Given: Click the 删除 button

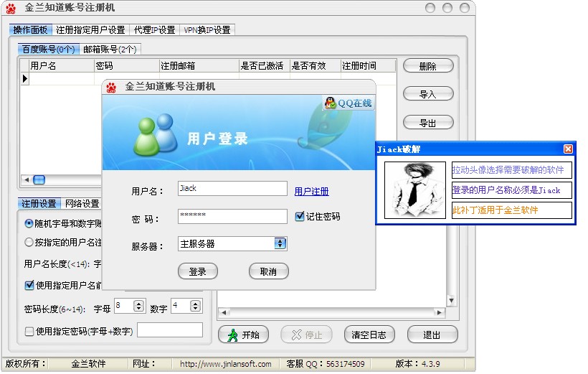Looking at the screenshot, I should pos(428,66).
